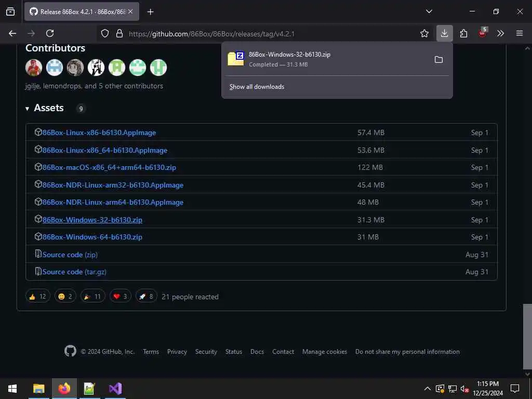Click Manage cookies in footer
Screen dimensions: 532x399
325,352
